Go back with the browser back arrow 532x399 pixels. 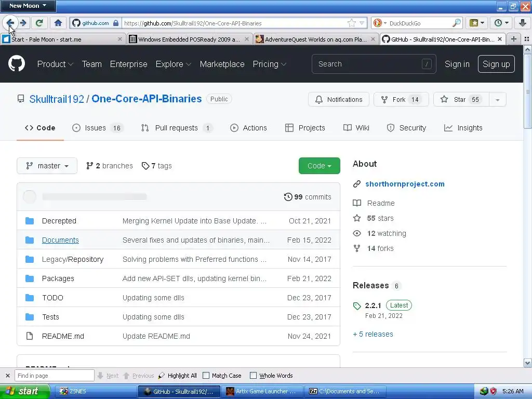click(10, 23)
